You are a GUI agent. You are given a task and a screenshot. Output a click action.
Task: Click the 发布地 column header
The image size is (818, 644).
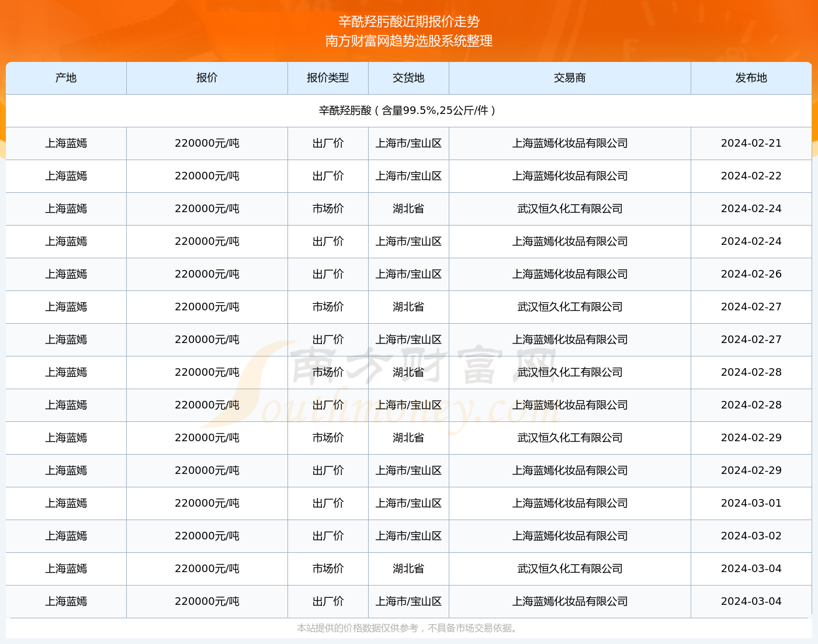[751, 78]
